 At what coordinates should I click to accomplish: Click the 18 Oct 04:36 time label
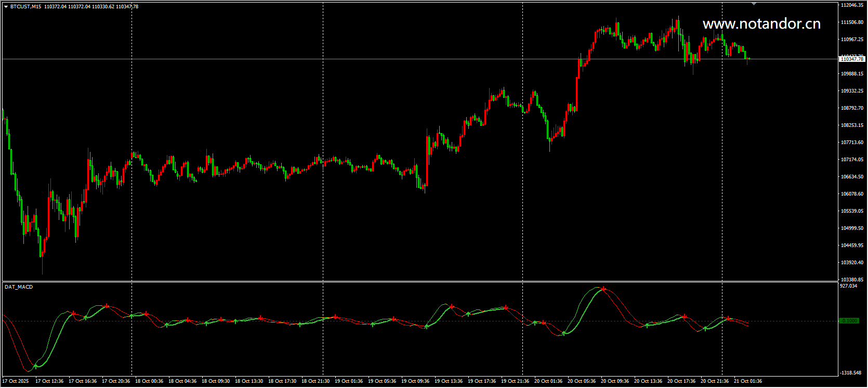point(182,381)
